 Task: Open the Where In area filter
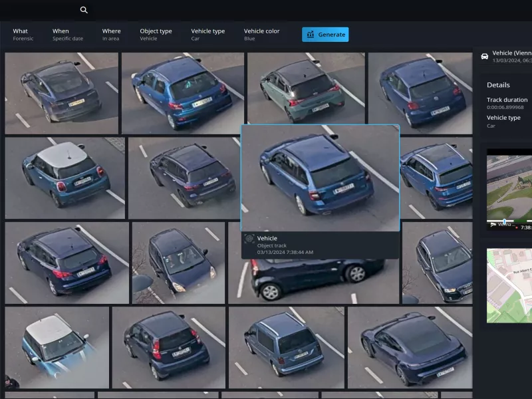(x=111, y=35)
